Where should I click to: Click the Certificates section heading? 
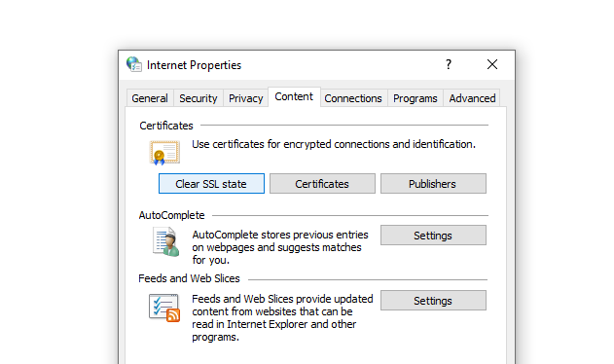[x=166, y=126]
